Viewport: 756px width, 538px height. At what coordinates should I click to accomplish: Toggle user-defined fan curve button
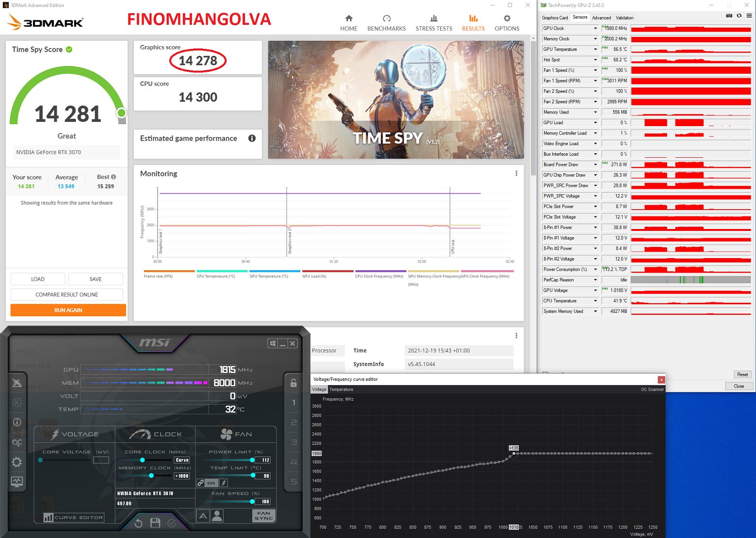(217, 516)
